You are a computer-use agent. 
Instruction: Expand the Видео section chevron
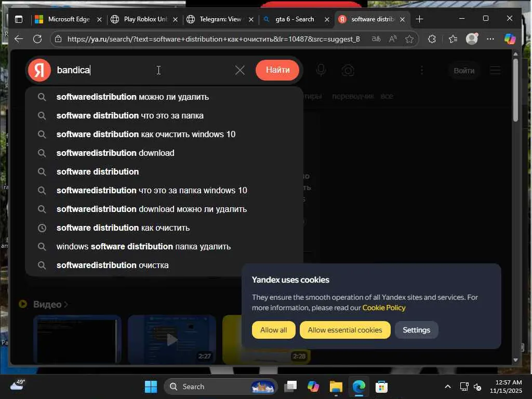tap(66, 304)
